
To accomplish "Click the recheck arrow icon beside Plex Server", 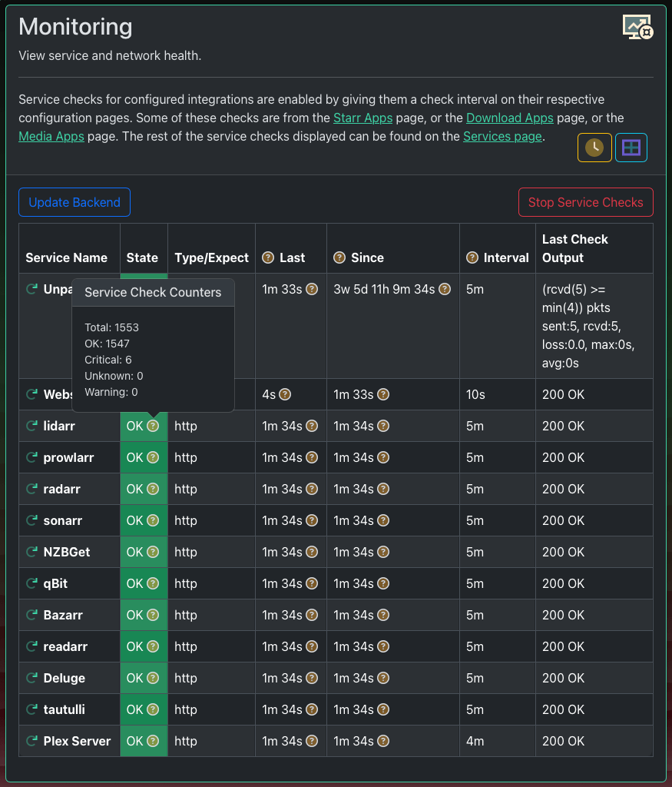I will pos(32,741).
